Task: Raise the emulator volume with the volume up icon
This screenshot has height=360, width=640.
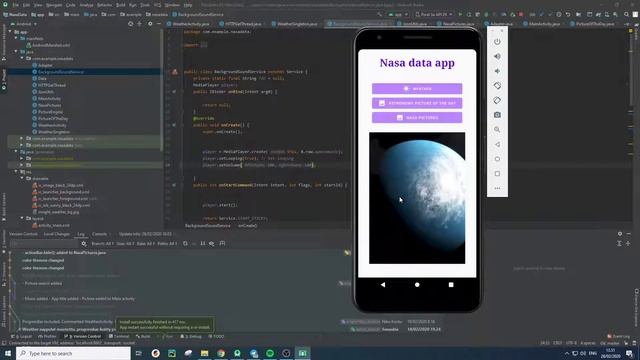Action: tap(497, 56)
